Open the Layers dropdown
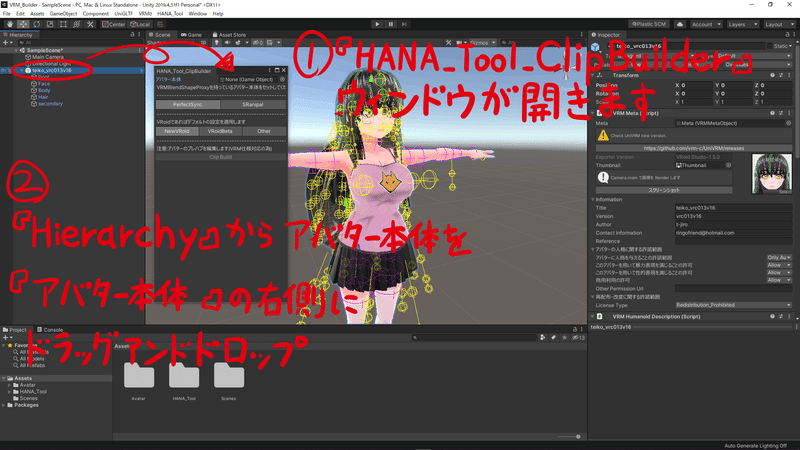Screen dimensions: 800x450 [x=741, y=24]
